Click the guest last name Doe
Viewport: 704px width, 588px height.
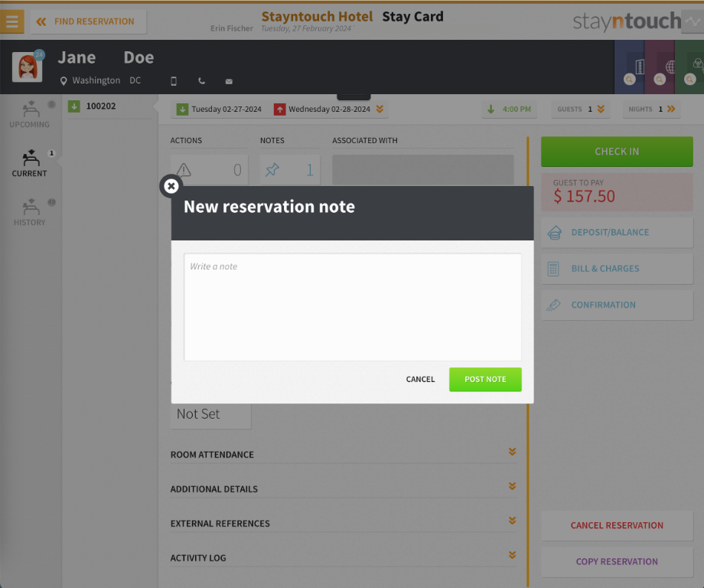pos(139,58)
